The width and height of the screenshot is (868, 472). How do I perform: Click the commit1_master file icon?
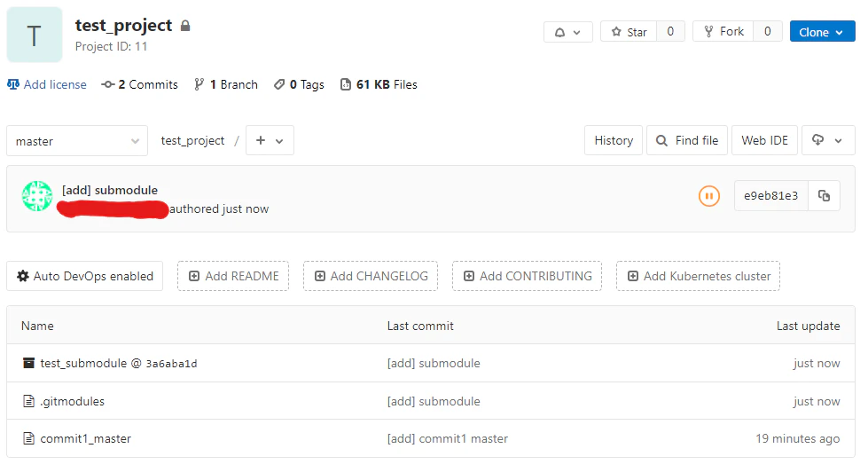click(28, 439)
